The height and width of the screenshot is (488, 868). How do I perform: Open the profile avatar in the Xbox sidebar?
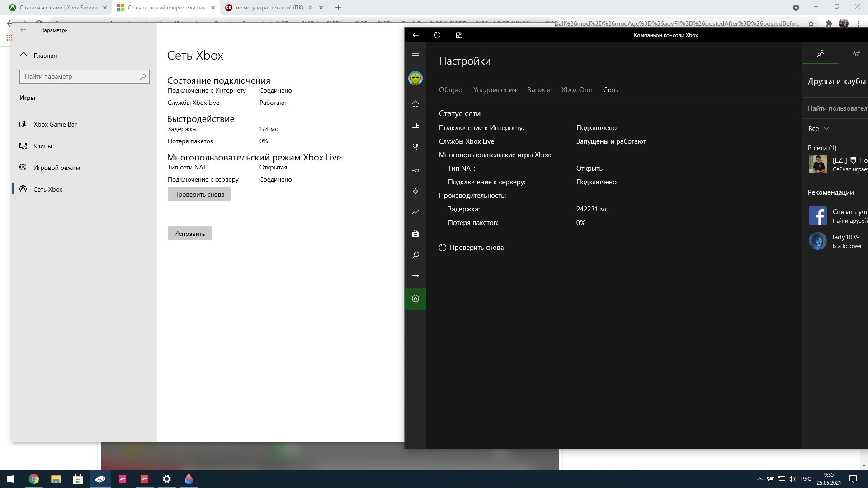(415, 78)
